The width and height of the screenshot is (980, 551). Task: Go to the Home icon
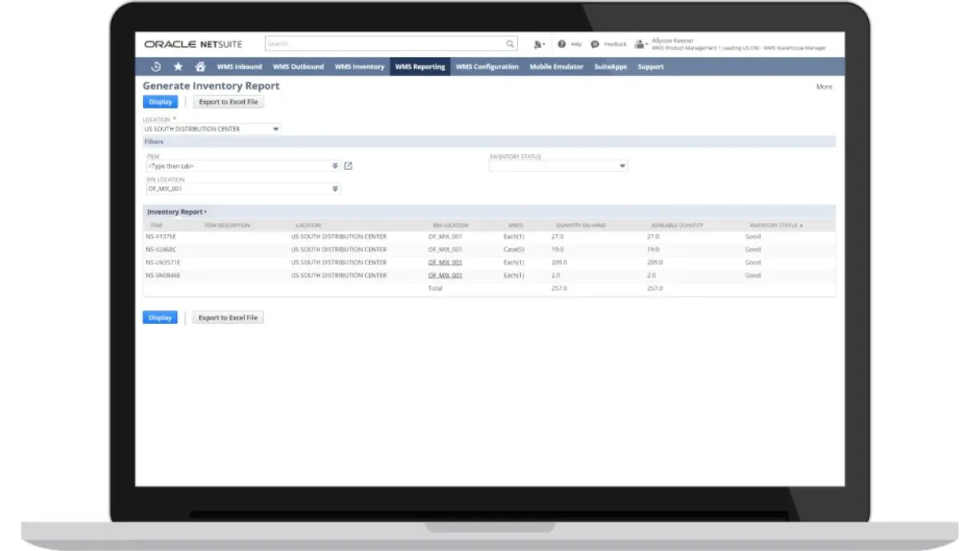pyautogui.click(x=200, y=67)
